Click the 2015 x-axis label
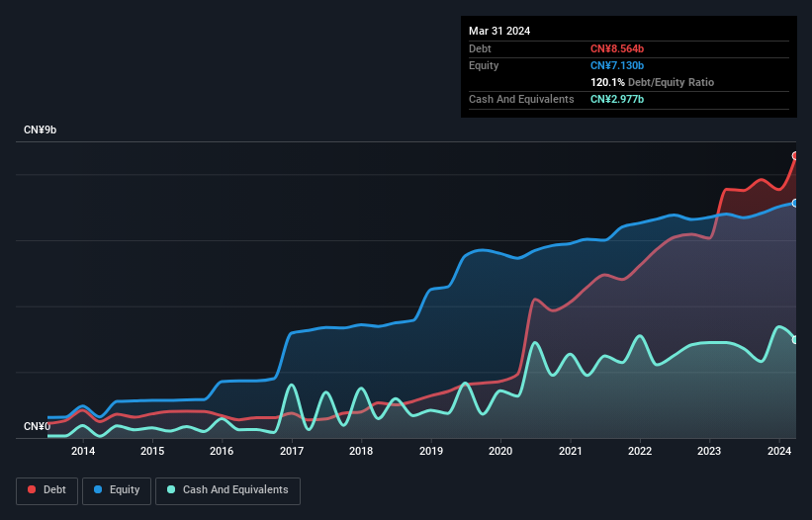812x520 pixels. pos(152,451)
